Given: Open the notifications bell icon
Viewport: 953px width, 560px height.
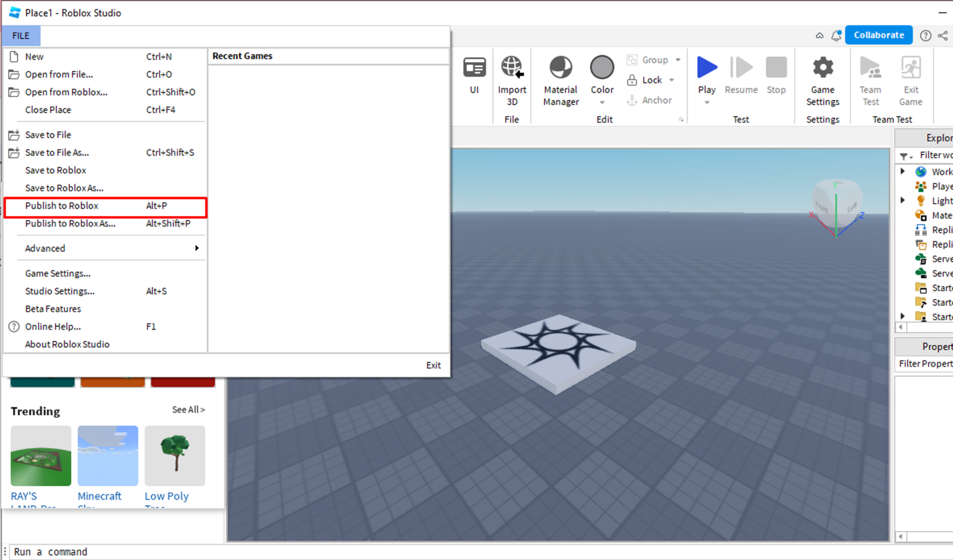Looking at the screenshot, I should [836, 35].
